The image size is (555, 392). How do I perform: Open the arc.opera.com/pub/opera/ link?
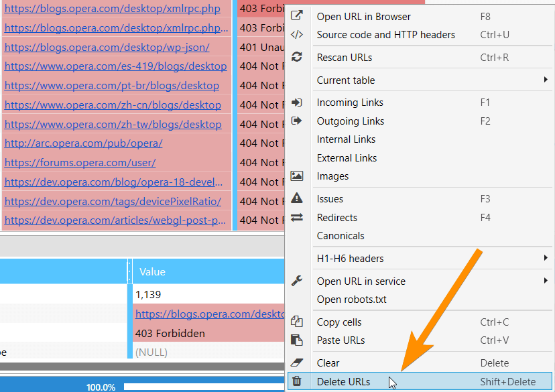coord(84,143)
